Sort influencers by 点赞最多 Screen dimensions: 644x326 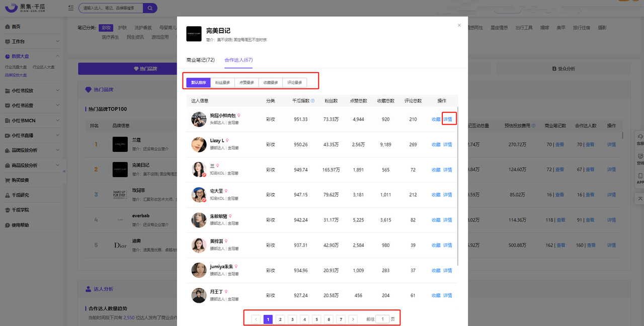coord(247,83)
